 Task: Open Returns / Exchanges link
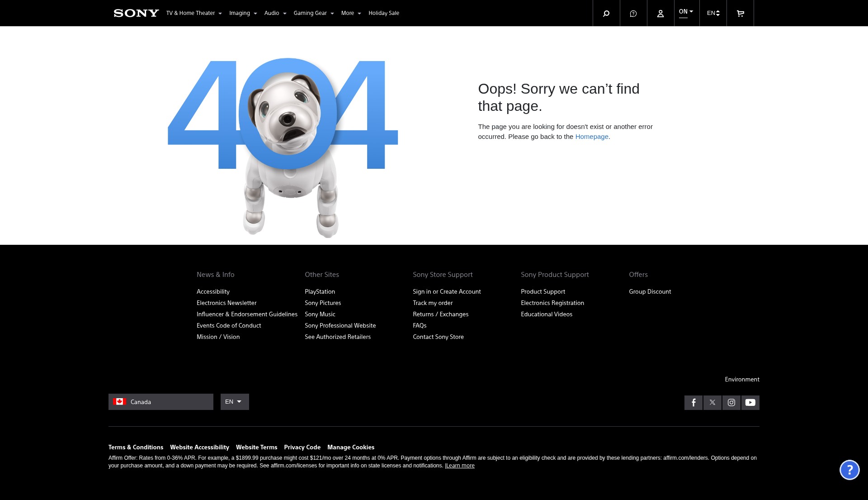[440, 314]
